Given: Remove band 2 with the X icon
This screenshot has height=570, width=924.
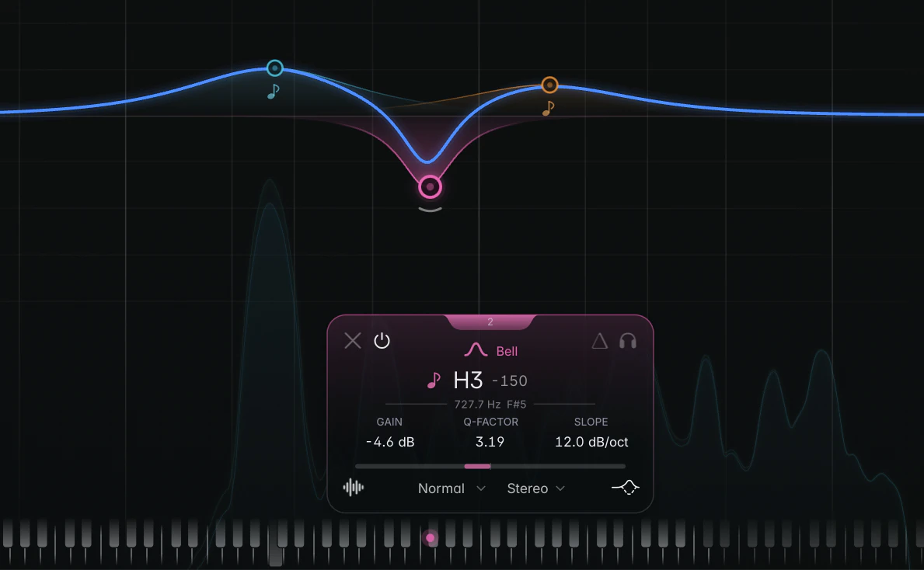Looking at the screenshot, I should [352, 341].
